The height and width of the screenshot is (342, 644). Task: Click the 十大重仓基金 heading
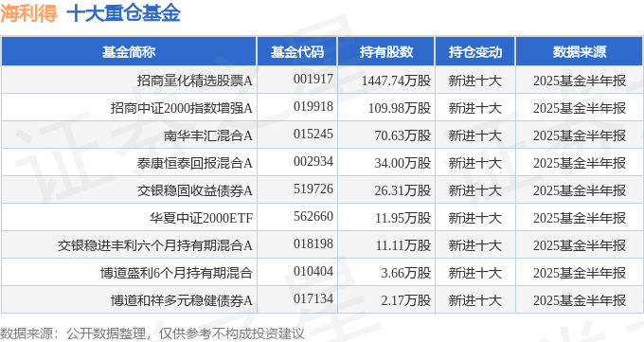[x=124, y=13]
